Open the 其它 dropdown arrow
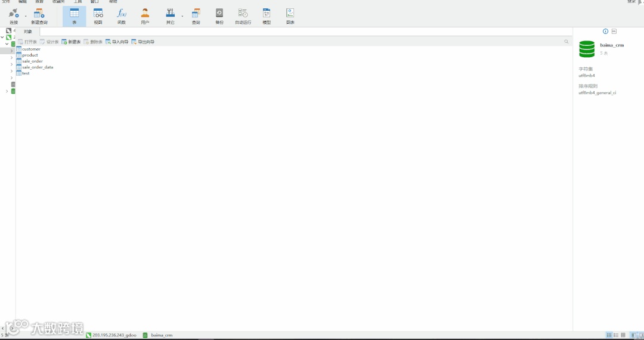Screen dimensions: 644x340 (x=182, y=17)
